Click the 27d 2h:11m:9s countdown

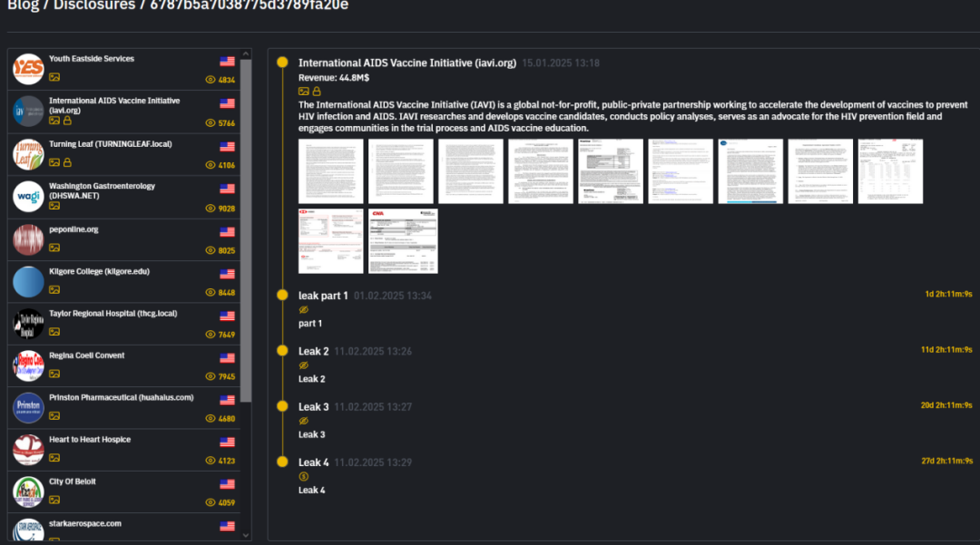pyautogui.click(x=946, y=461)
